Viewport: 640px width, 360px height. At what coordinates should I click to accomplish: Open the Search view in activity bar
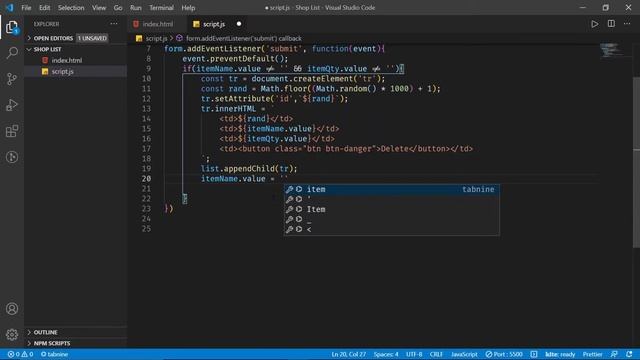pyautogui.click(x=12, y=53)
